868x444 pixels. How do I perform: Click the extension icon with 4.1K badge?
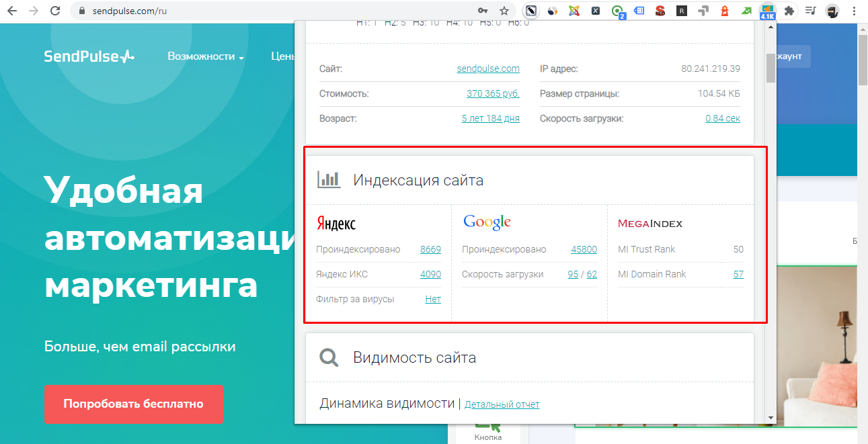coord(767,11)
